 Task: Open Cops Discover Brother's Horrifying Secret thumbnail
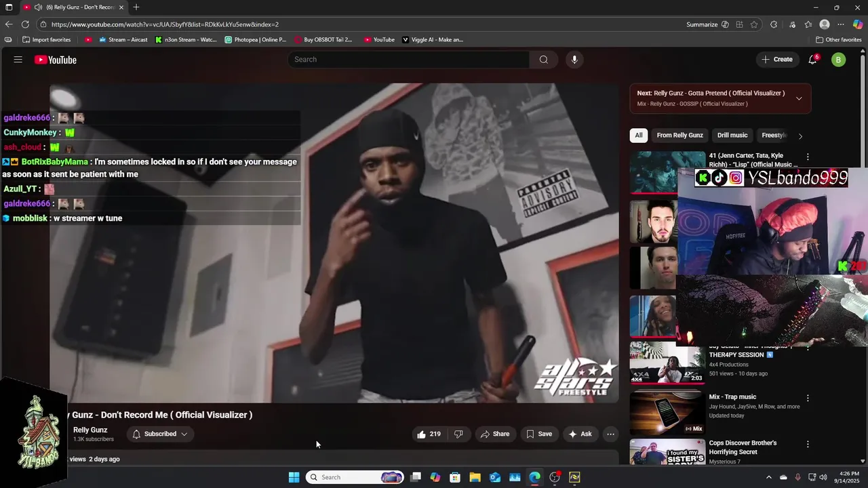tap(667, 452)
